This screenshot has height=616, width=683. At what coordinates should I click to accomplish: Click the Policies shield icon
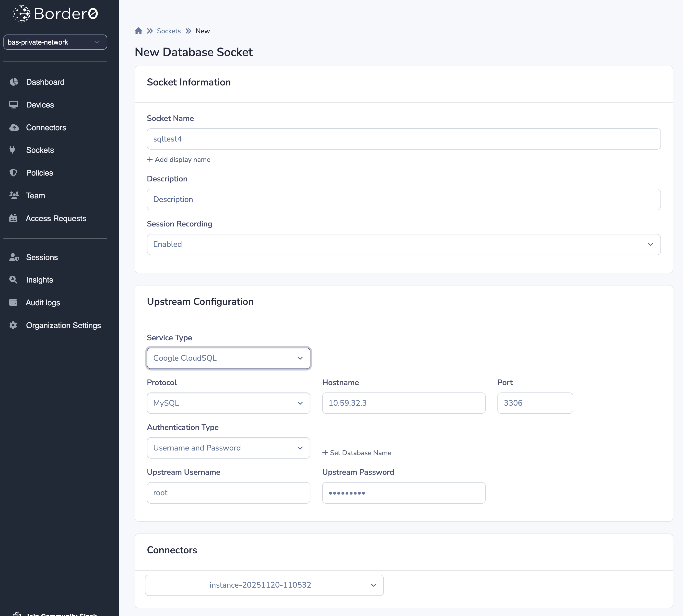tap(13, 173)
